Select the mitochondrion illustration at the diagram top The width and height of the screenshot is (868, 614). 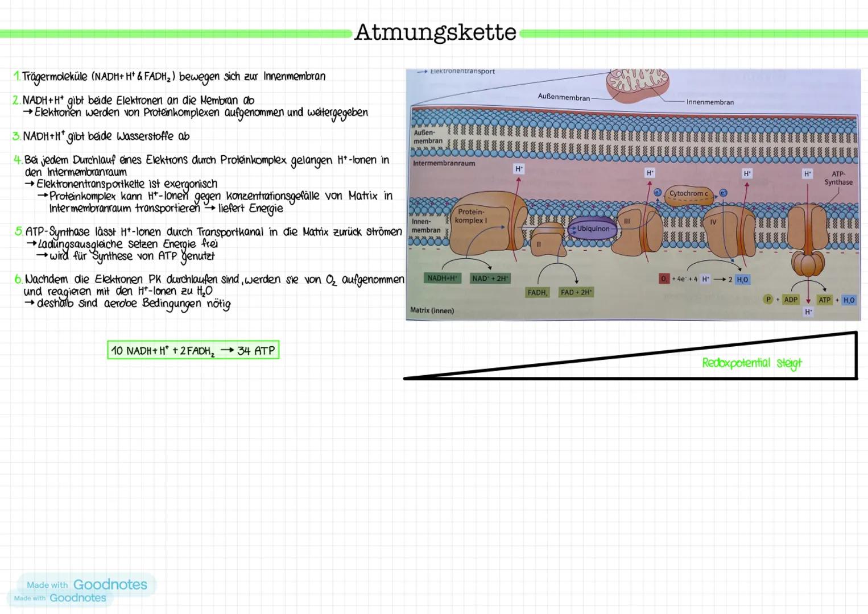coord(638,84)
